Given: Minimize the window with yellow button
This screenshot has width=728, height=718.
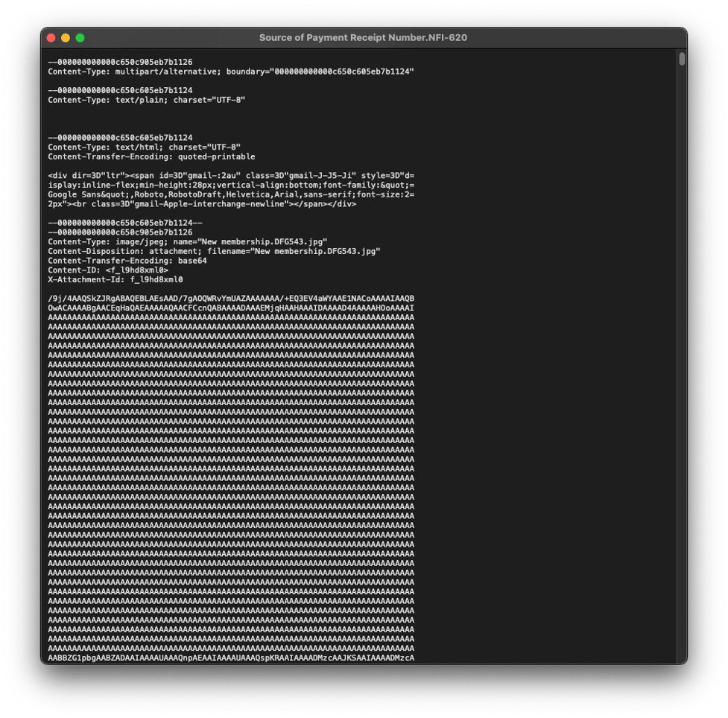Looking at the screenshot, I should 66,38.
